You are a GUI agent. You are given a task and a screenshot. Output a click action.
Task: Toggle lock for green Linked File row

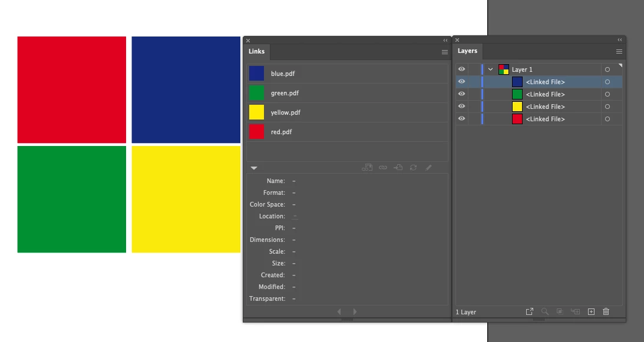(x=474, y=94)
